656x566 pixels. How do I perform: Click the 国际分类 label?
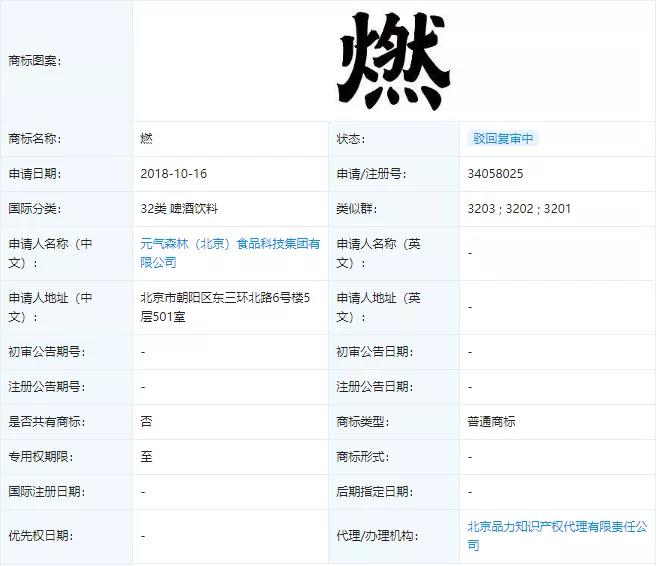click(x=35, y=208)
